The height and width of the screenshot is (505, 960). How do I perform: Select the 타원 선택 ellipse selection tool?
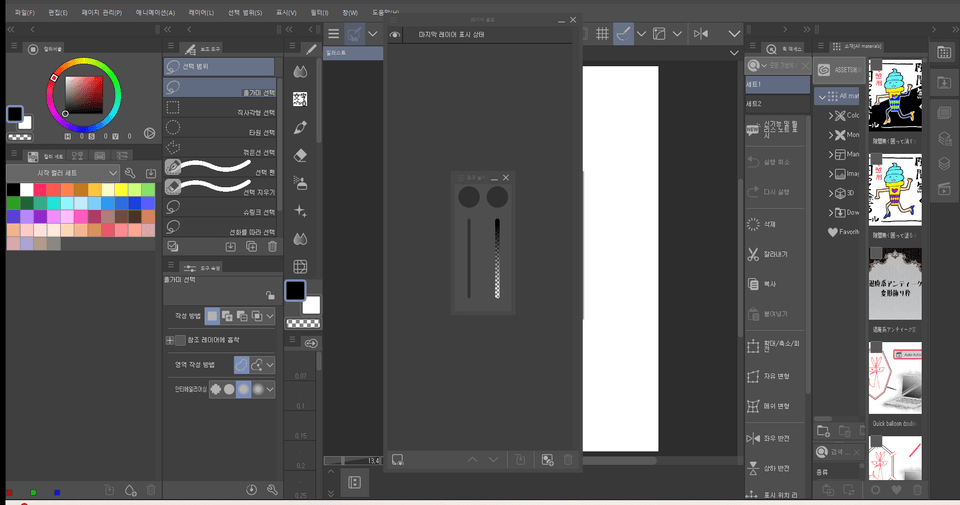coord(220,127)
